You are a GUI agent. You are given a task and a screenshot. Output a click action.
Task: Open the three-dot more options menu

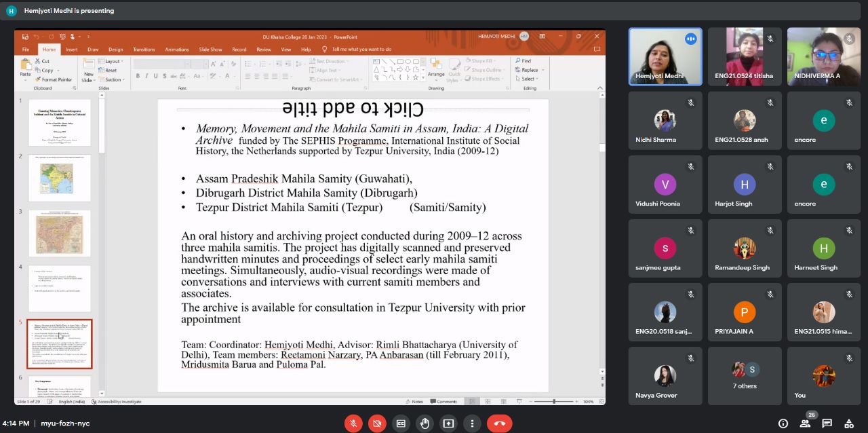tap(472, 423)
